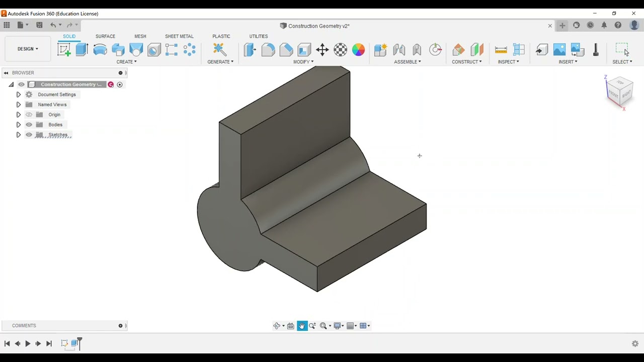Select the Joint tool
The height and width of the screenshot is (362, 644).
[x=399, y=49]
